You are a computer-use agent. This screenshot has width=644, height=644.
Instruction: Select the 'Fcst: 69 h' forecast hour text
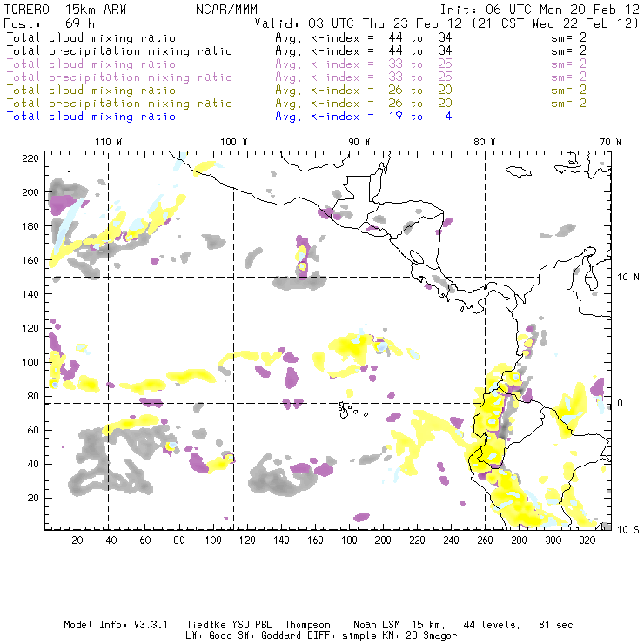coord(49,23)
